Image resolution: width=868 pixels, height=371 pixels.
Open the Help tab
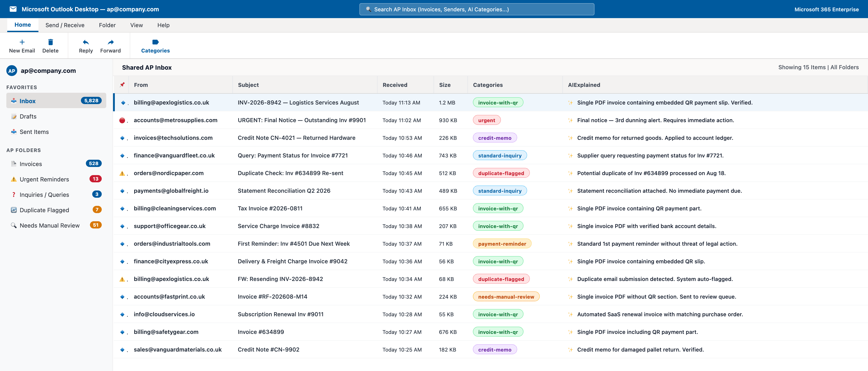tap(163, 25)
